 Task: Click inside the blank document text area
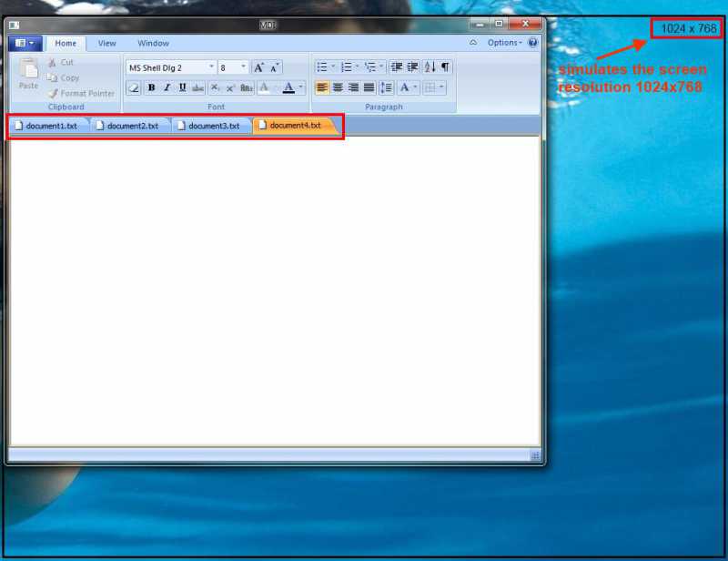point(273,291)
